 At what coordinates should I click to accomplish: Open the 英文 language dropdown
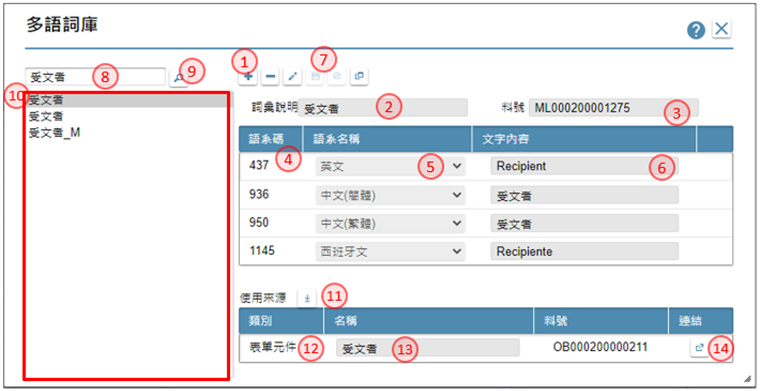pos(390,166)
